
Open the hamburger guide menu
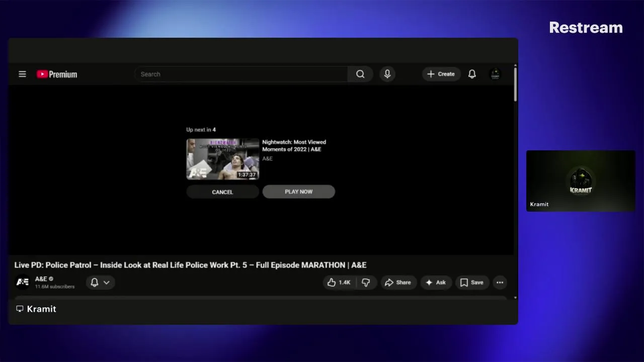tap(22, 74)
